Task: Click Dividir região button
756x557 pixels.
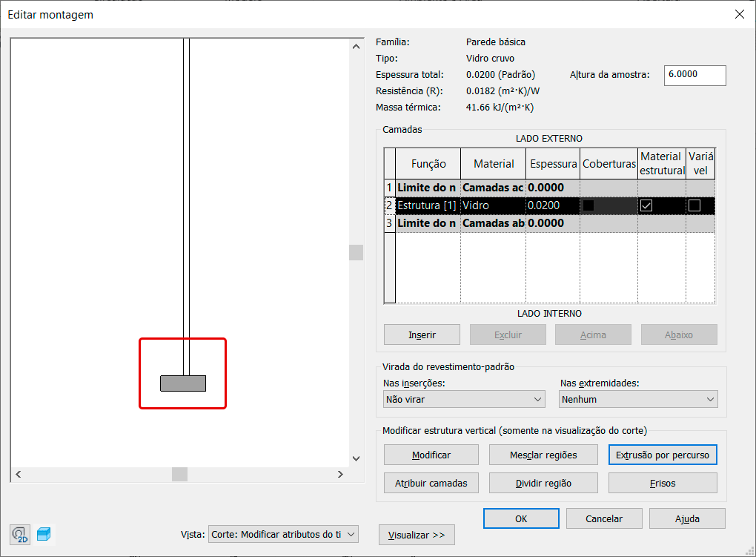Action: click(545, 483)
